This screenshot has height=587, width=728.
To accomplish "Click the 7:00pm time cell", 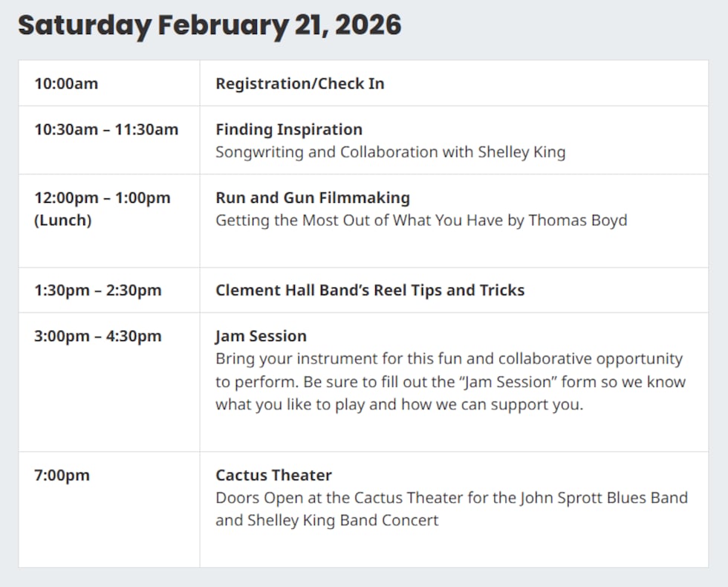I will (62, 475).
